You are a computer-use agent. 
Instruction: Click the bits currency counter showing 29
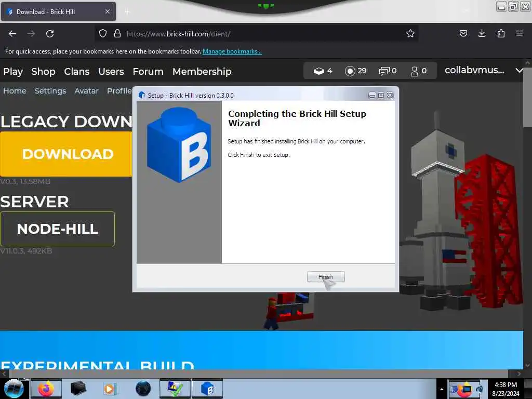click(355, 71)
